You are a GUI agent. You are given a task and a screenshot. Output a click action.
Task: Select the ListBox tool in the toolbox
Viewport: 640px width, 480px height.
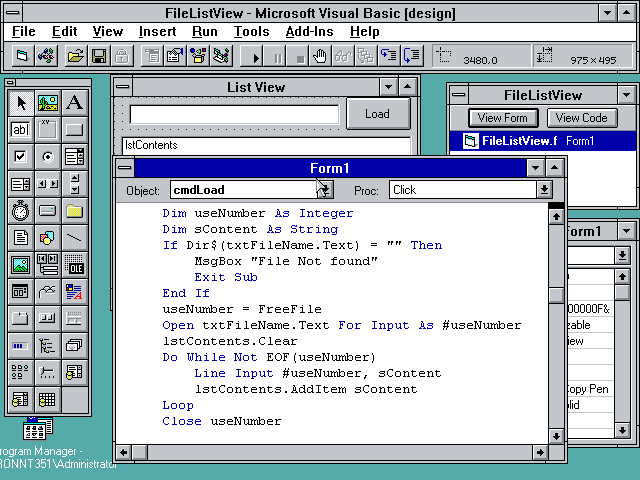pyautogui.click(x=21, y=184)
